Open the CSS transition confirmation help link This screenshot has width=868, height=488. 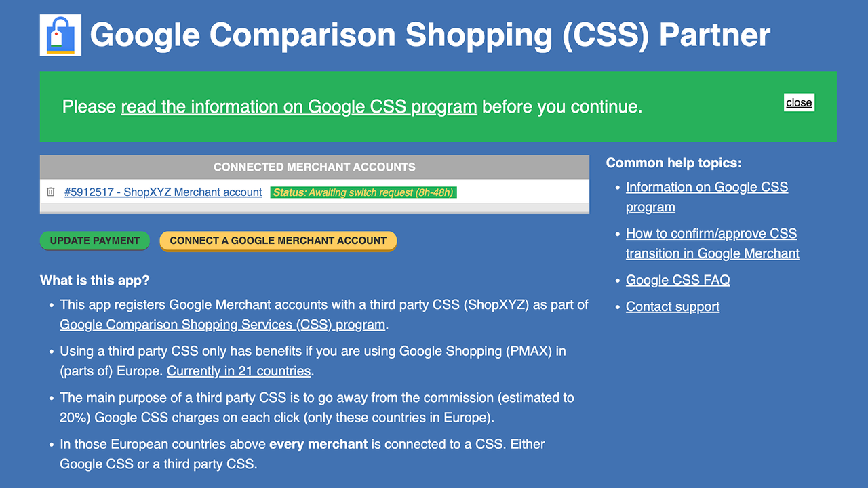711,243
